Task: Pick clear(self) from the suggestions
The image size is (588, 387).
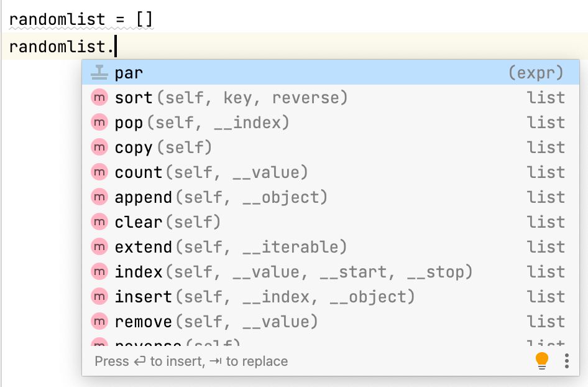Action: tap(331, 222)
